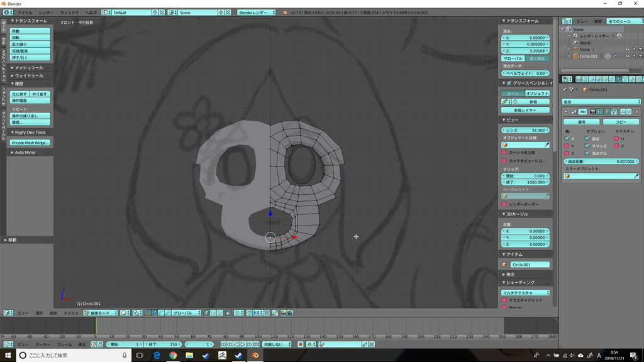This screenshot has height=362, width=644.
Task: Click the 移動 tool button
Action: [30, 31]
